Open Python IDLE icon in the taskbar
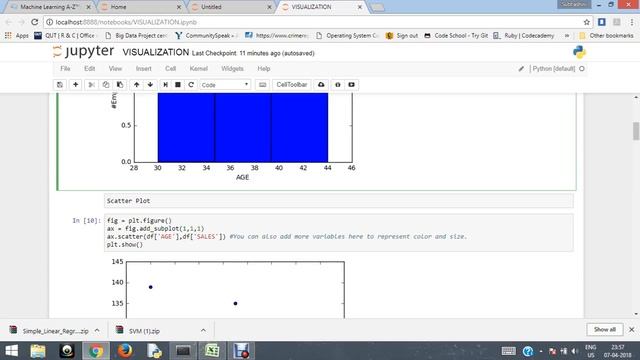The width and height of the screenshot is (640, 360). click(x=154, y=351)
